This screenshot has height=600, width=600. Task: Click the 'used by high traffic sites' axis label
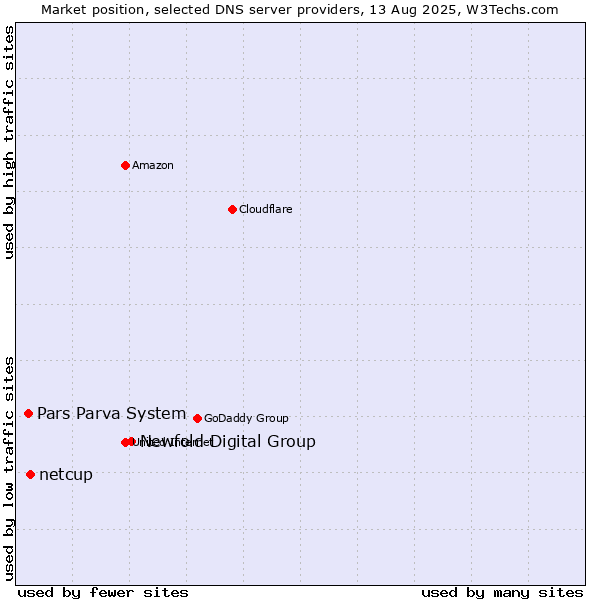9,142
